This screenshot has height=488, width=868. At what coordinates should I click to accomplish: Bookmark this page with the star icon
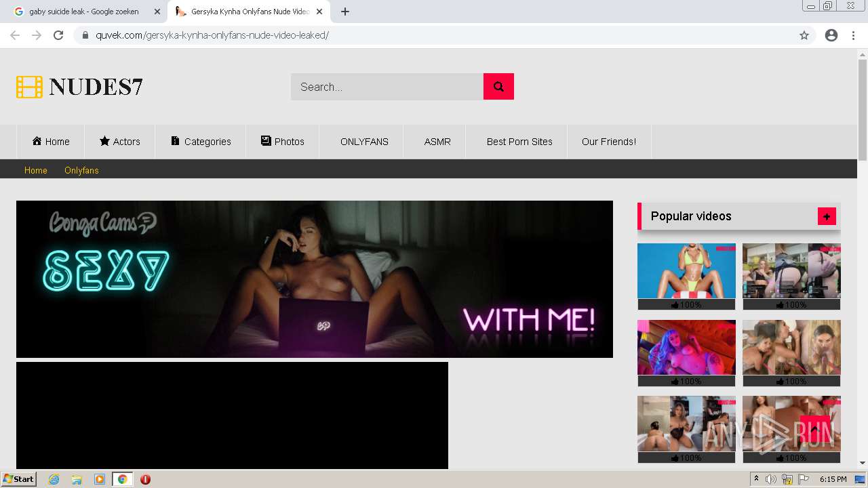(x=804, y=35)
